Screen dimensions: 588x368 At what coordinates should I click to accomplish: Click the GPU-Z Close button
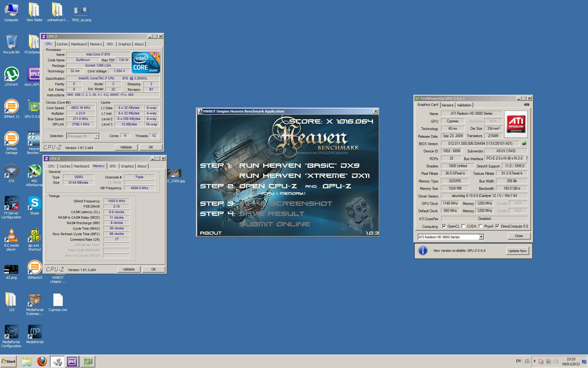[519, 236]
